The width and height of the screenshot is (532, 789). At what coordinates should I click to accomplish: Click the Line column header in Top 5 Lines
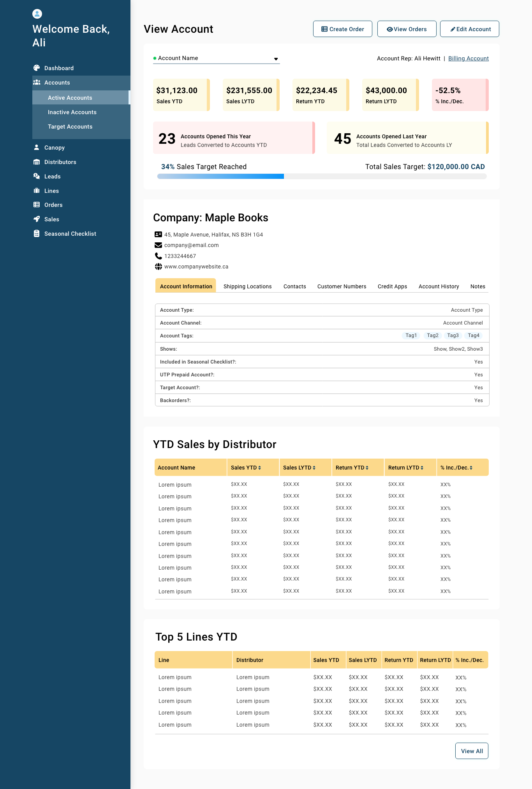(x=194, y=660)
